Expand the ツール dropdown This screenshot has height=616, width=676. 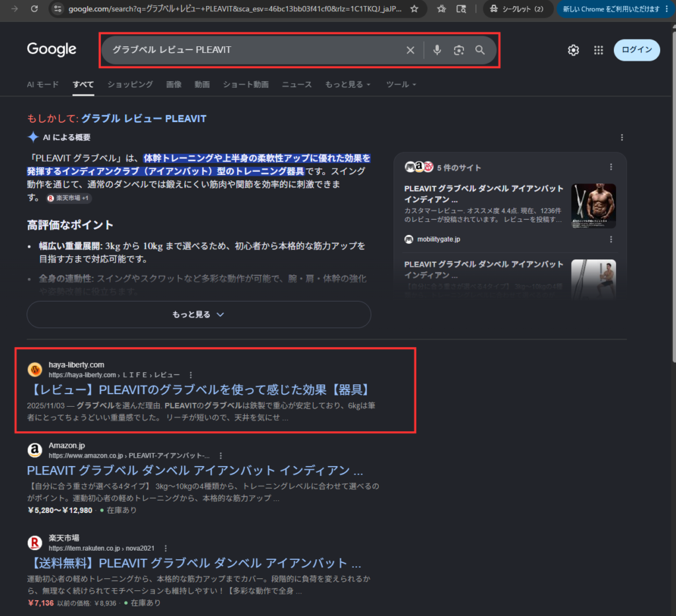tap(401, 85)
